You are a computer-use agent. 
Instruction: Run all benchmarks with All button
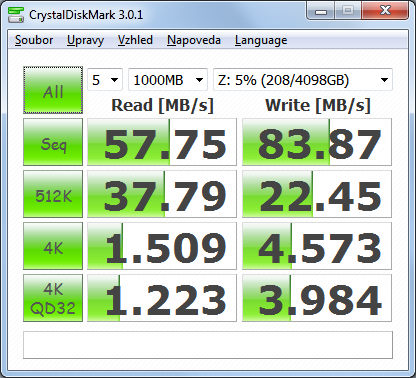tap(53, 90)
